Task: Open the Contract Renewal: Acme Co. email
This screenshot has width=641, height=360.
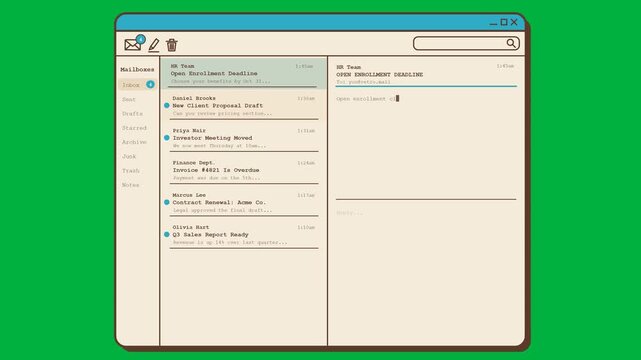Action: (244, 202)
